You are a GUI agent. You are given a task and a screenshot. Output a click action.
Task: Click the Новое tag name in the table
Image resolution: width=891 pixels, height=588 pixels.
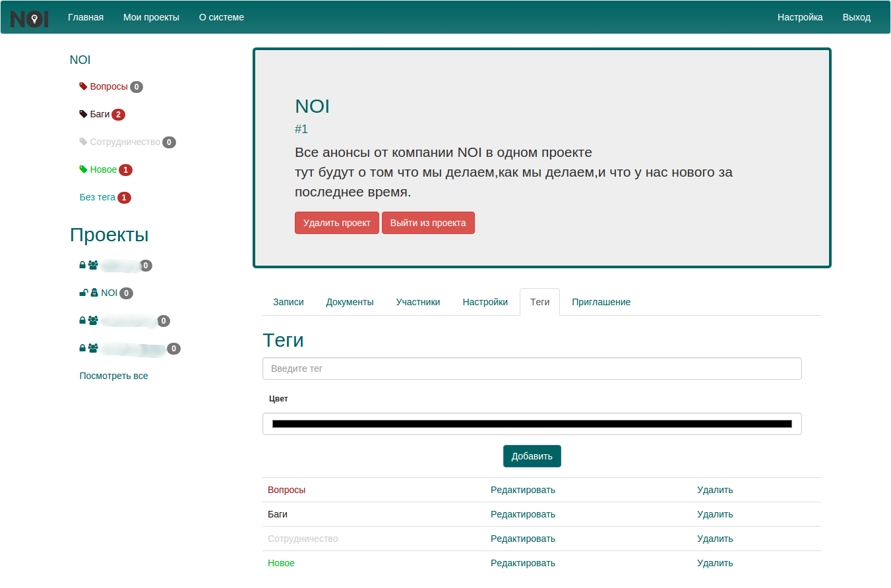(x=282, y=563)
